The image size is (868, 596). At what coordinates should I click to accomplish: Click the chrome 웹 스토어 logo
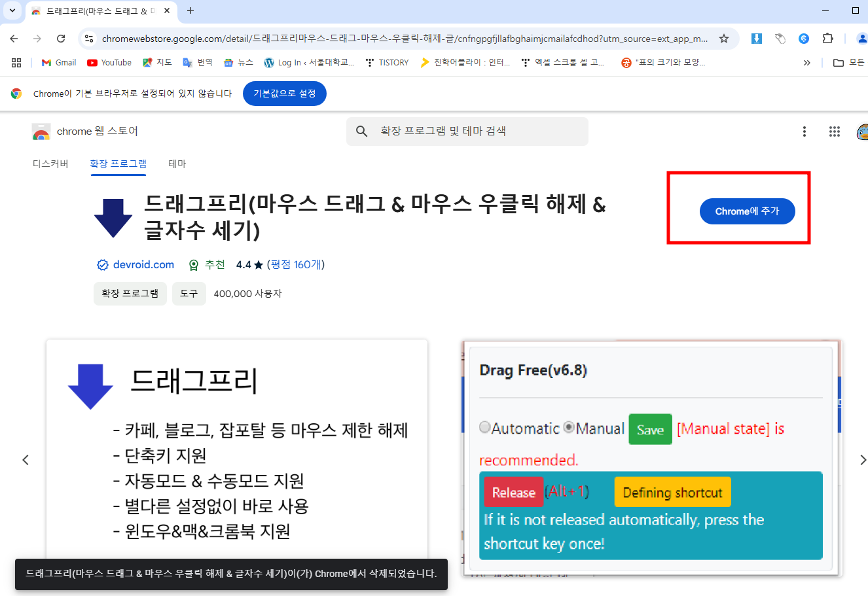(85, 131)
